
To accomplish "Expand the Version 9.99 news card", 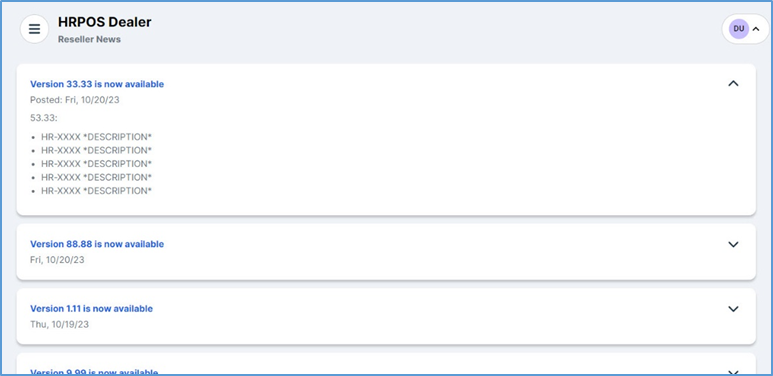I will click(x=734, y=372).
